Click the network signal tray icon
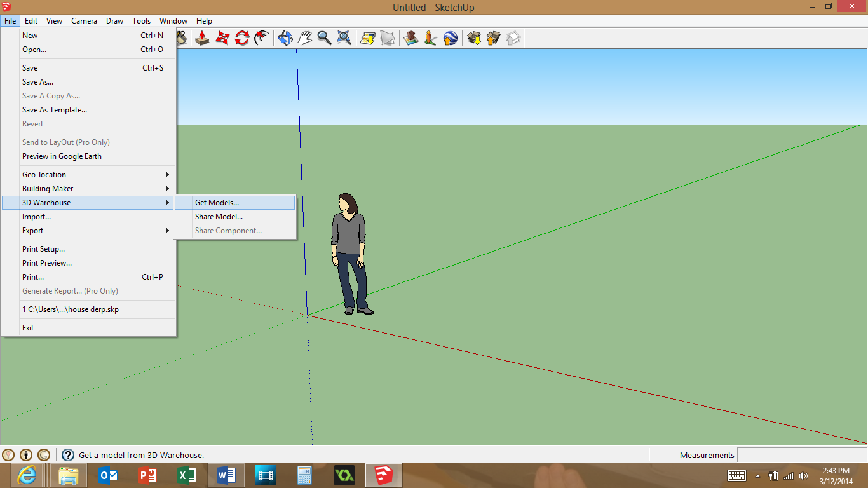This screenshot has width=868, height=488. pos(789,475)
